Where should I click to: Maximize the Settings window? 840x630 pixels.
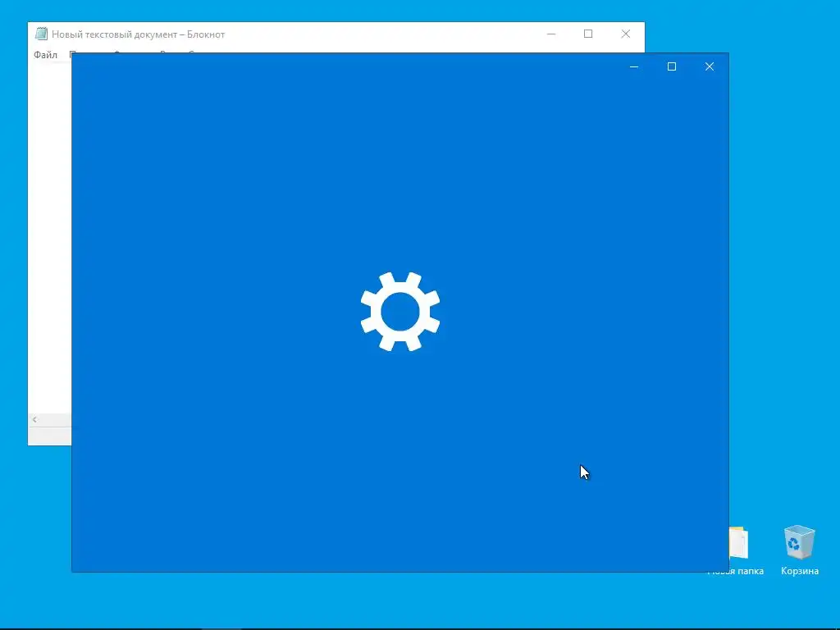point(672,66)
